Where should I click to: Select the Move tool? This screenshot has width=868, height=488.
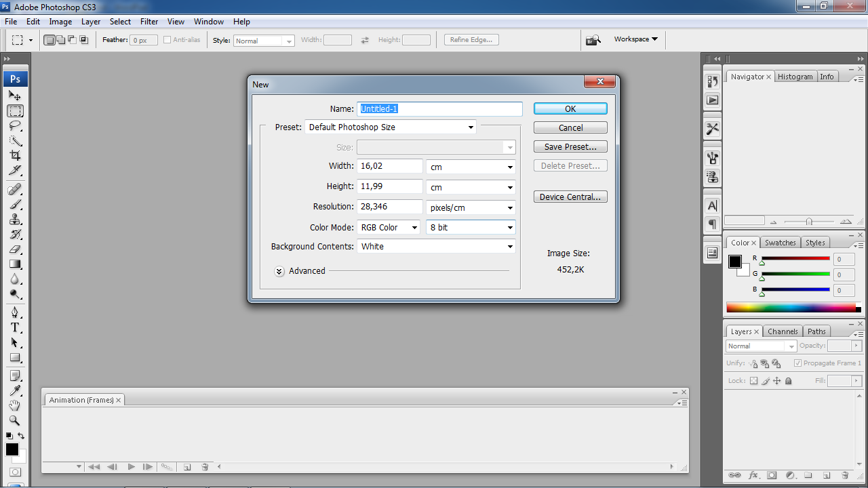point(15,96)
